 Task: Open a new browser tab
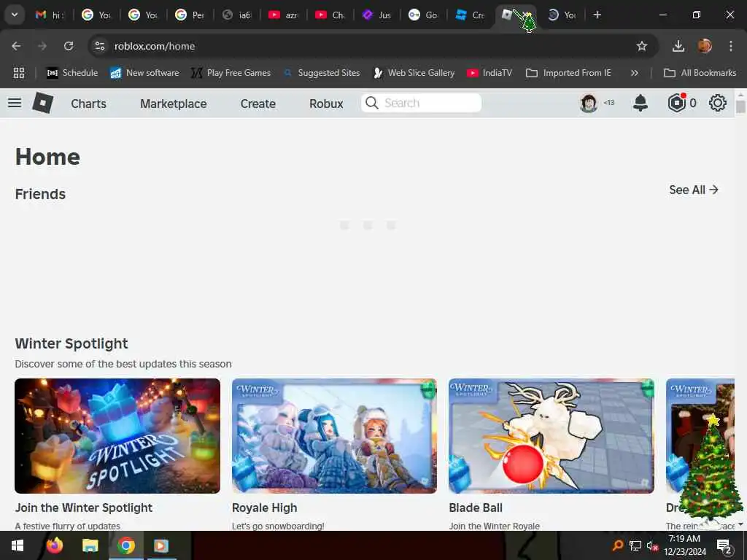point(597,15)
